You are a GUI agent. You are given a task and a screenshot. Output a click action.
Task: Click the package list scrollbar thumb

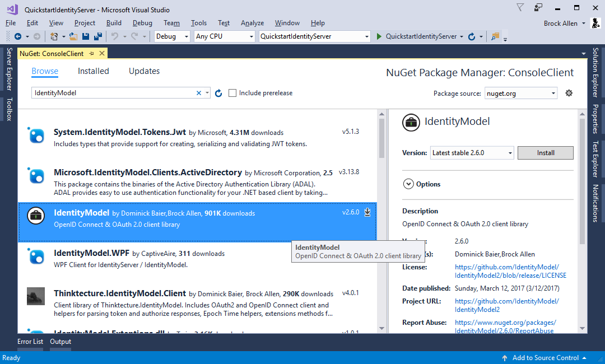[x=381, y=138]
